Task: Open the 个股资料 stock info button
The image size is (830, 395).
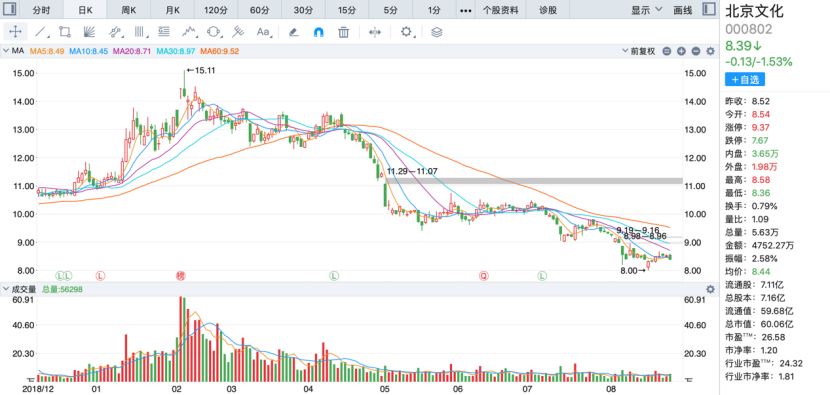Action: coord(501,10)
